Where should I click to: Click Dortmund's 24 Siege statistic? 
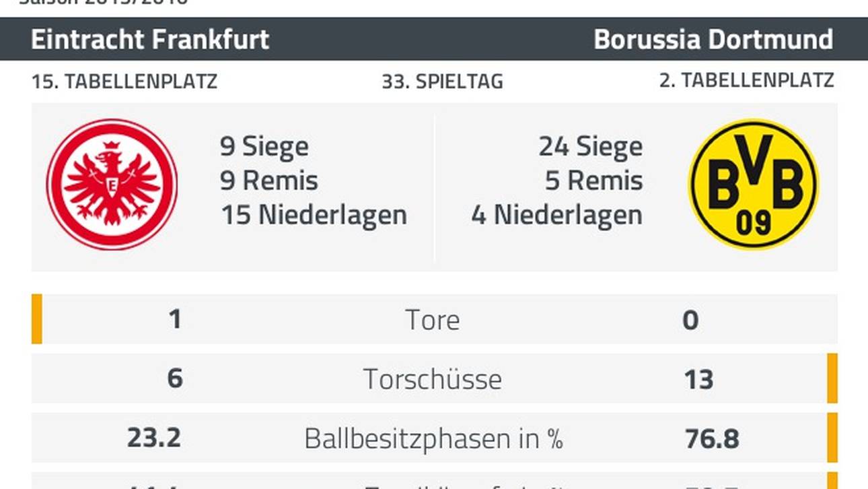591,146
